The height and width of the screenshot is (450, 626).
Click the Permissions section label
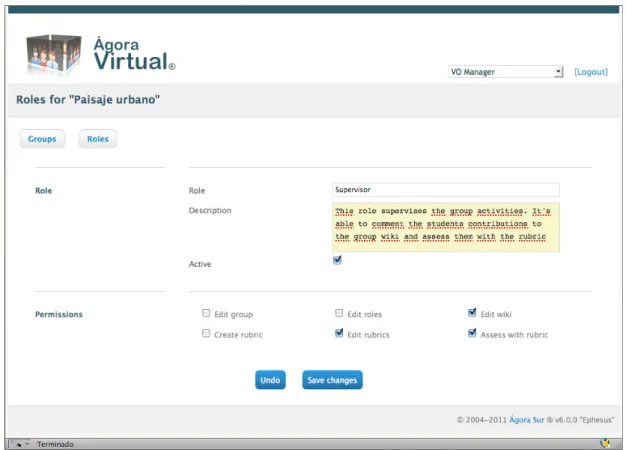pos(59,314)
